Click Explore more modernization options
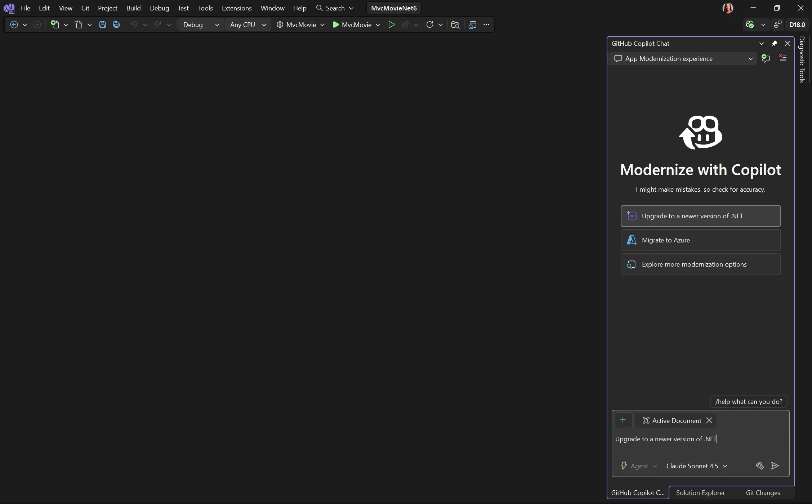The image size is (812, 504). click(700, 264)
